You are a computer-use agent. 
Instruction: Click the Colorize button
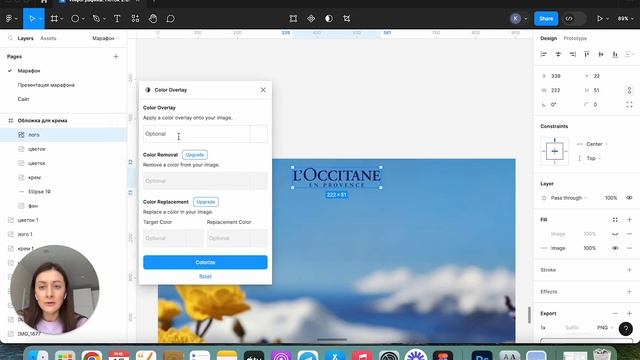click(205, 262)
